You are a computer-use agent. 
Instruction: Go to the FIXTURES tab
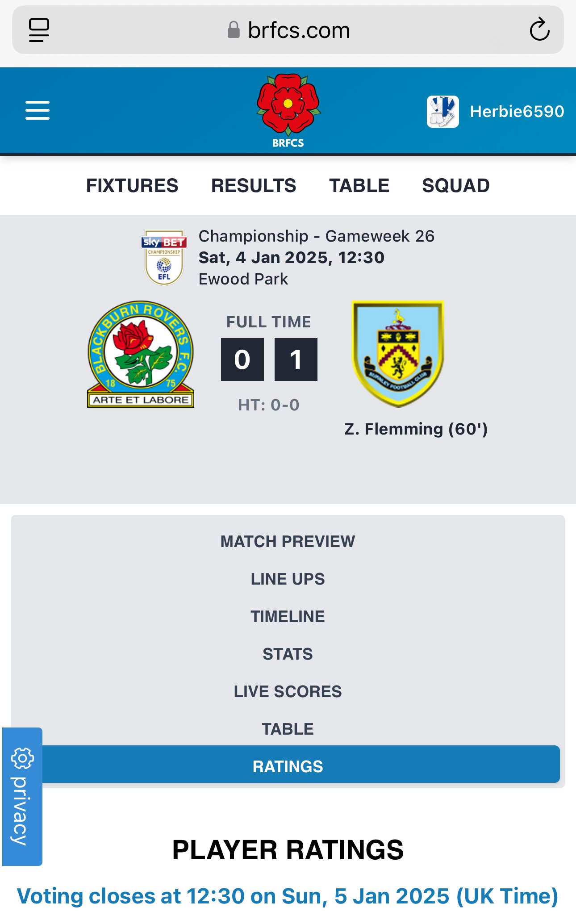click(132, 185)
